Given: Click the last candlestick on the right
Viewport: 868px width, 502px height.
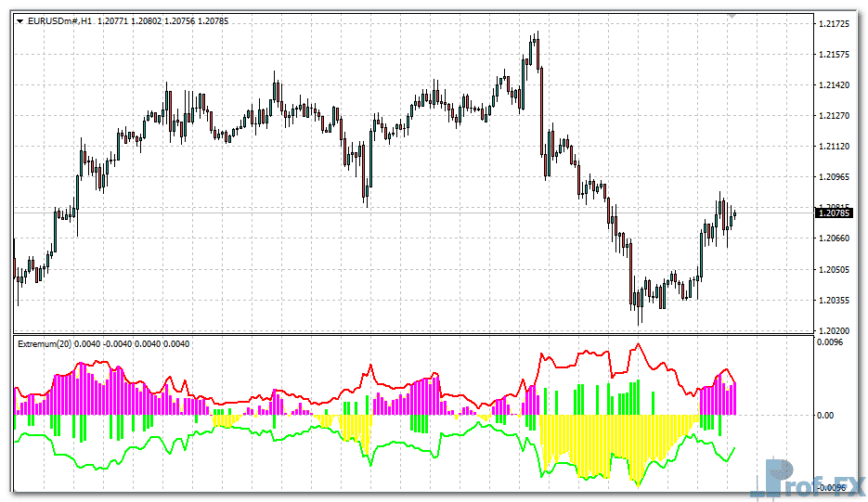Looking at the screenshot, I should click(734, 215).
